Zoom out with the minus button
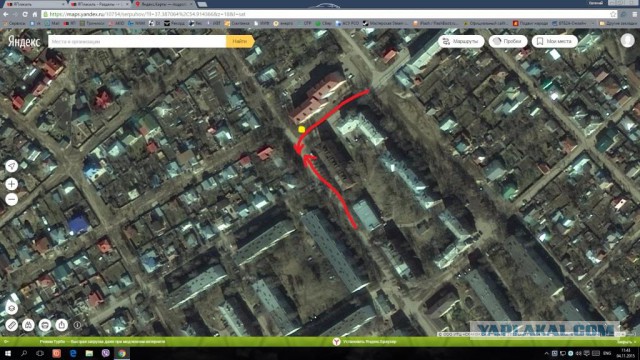The width and height of the screenshot is (640, 360). [11, 199]
